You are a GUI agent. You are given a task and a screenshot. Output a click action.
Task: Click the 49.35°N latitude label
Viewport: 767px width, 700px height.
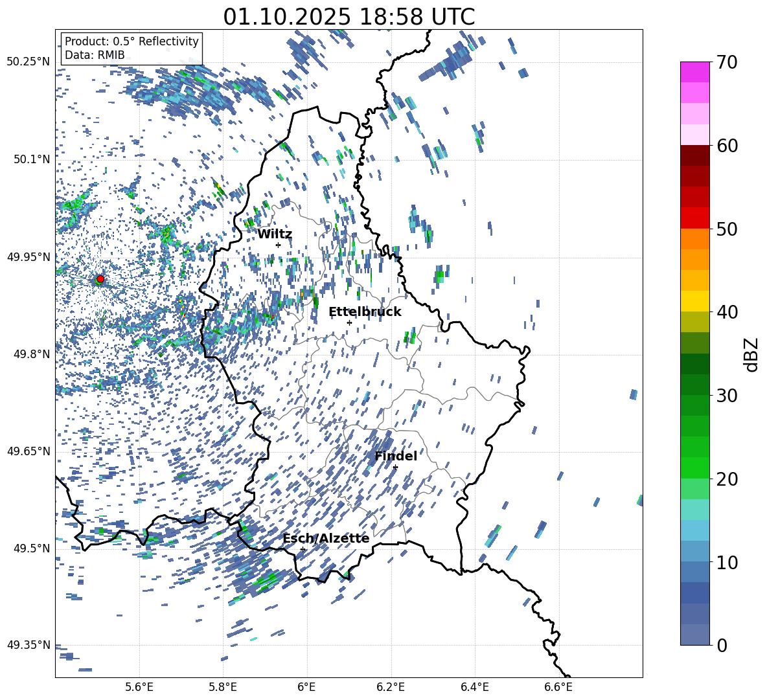(29, 645)
